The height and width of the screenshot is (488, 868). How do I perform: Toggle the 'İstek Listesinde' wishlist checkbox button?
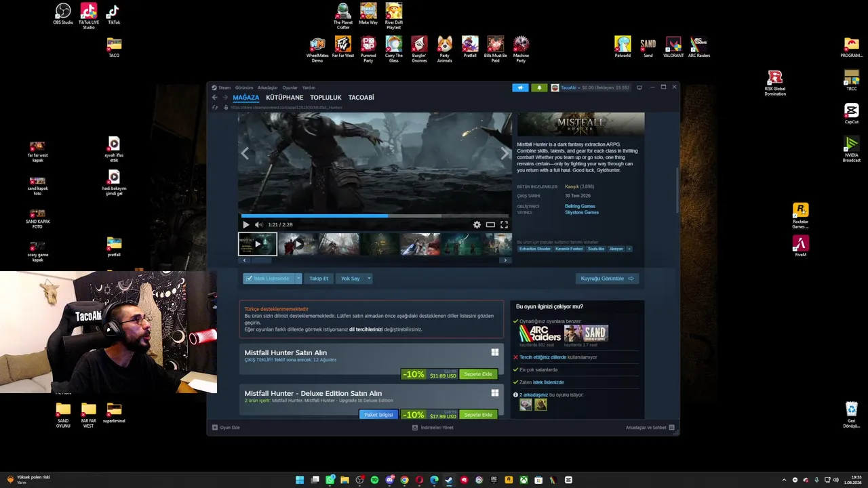269,279
